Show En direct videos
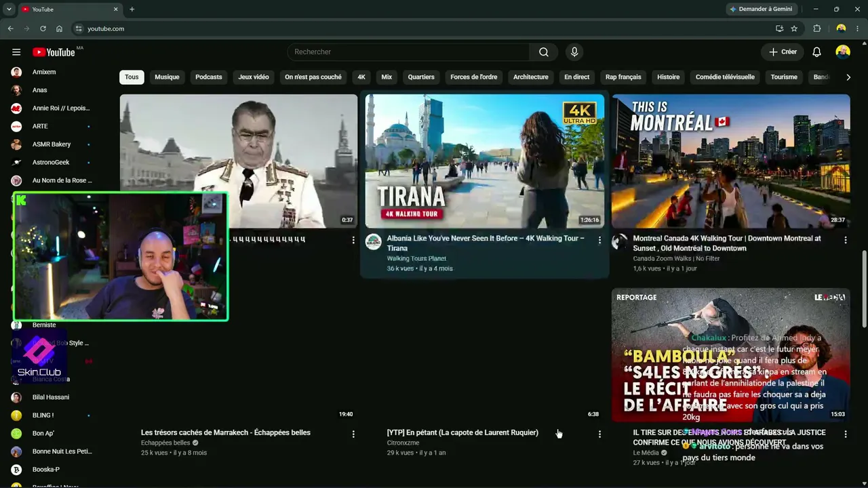Viewport: 868px width, 488px height. coord(577,77)
